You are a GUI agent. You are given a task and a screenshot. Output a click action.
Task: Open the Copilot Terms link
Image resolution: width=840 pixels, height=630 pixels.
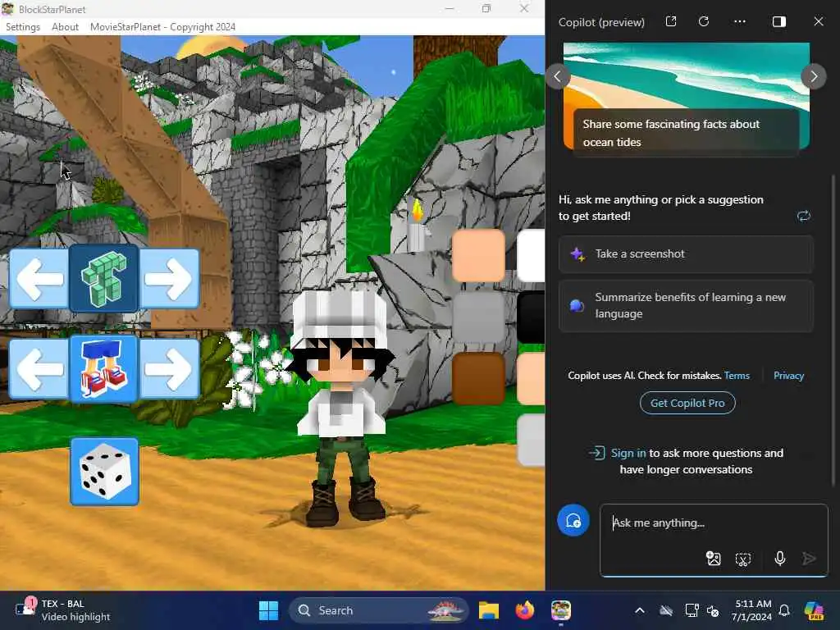point(737,376)
